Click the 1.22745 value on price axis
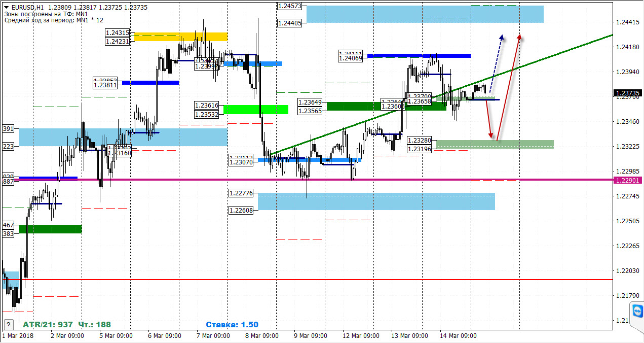644x343 pixels. 628,196
